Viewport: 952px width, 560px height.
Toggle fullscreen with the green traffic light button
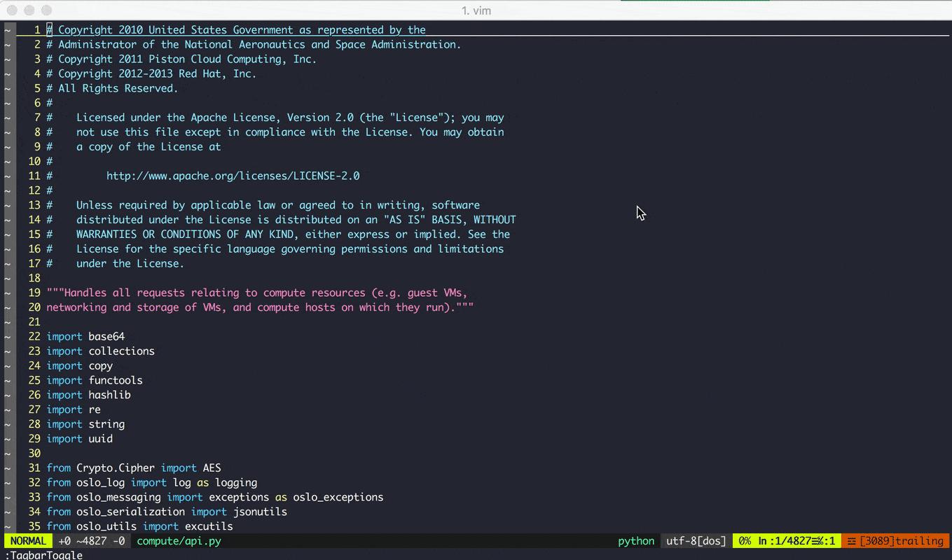(46, 10)
